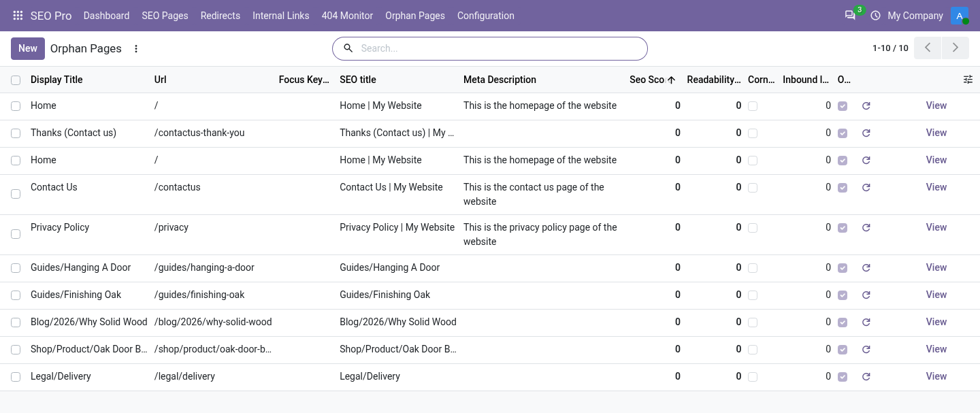Screen dimensions: 980x413
Task: Refresh the Contact Us row
Action: [866, 188]
